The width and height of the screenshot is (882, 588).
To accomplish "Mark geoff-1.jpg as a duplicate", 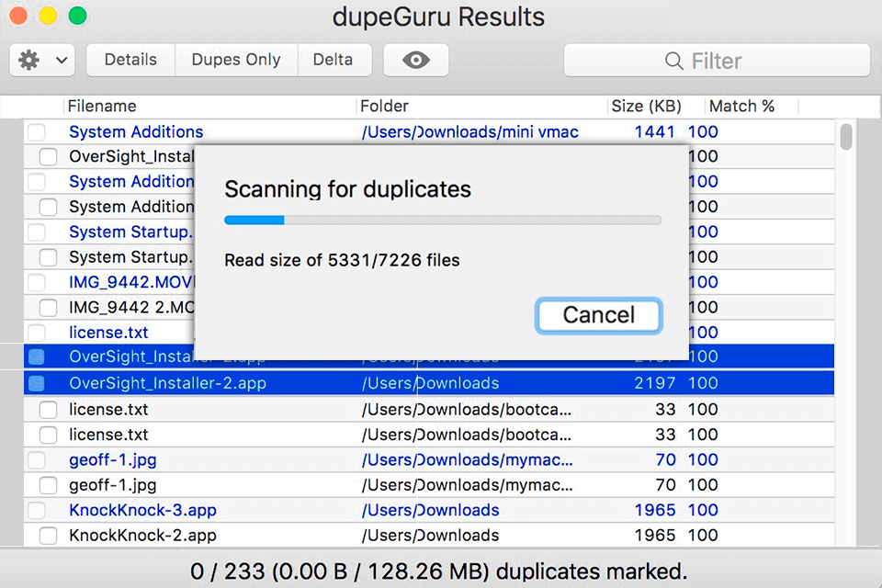I will (x=47, y=484).
